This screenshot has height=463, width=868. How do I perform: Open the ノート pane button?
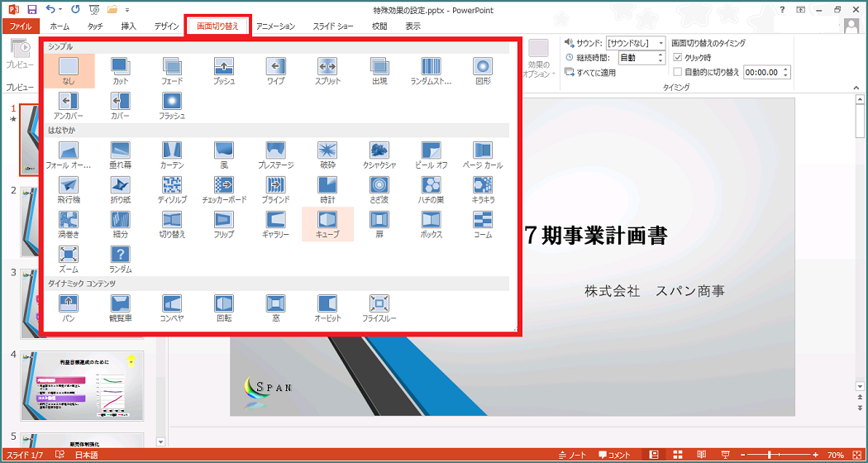573,456
